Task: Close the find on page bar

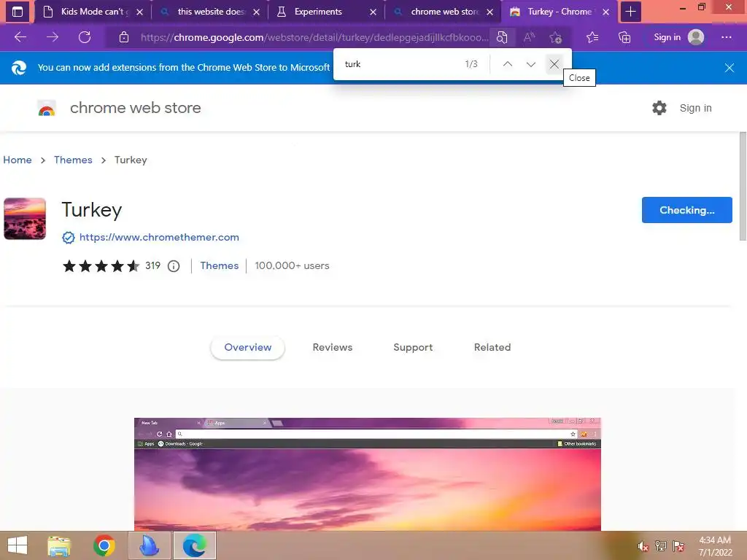Action: point(554,64)
